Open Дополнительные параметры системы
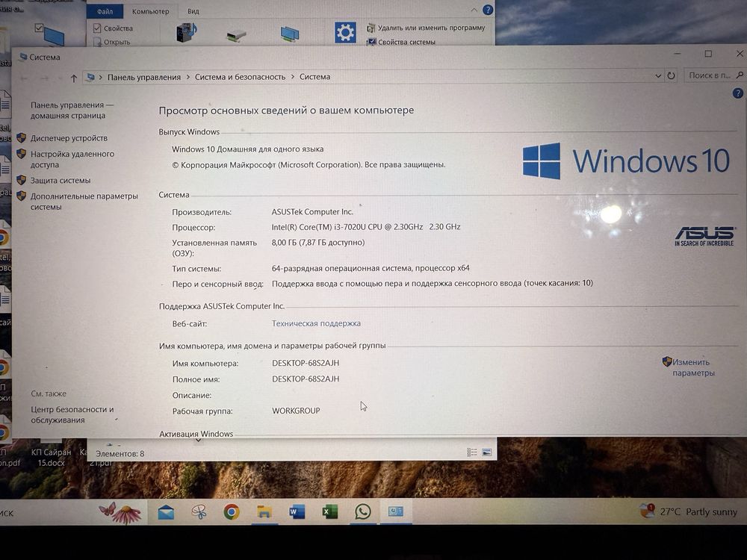This screenshot has height=560, width=747. (x=84, y=202)
